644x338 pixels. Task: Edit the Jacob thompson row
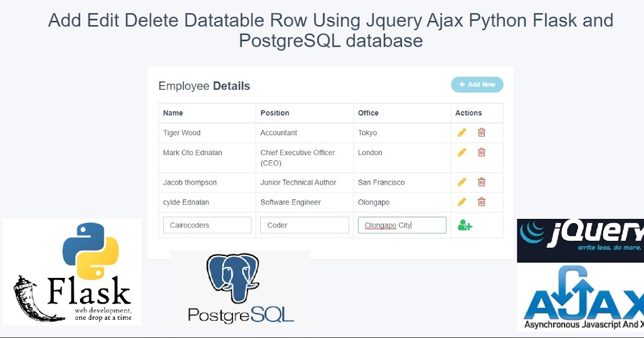point(462,182)
